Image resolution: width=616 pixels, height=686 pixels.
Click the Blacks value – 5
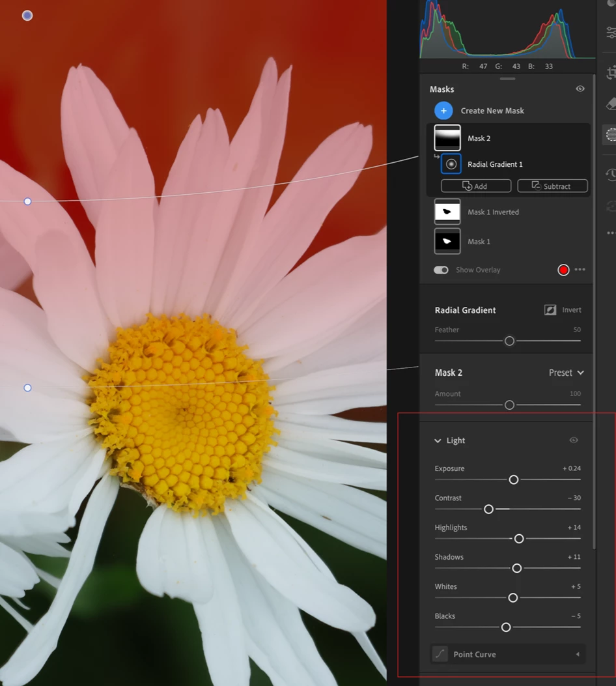[x=576, y=616]
